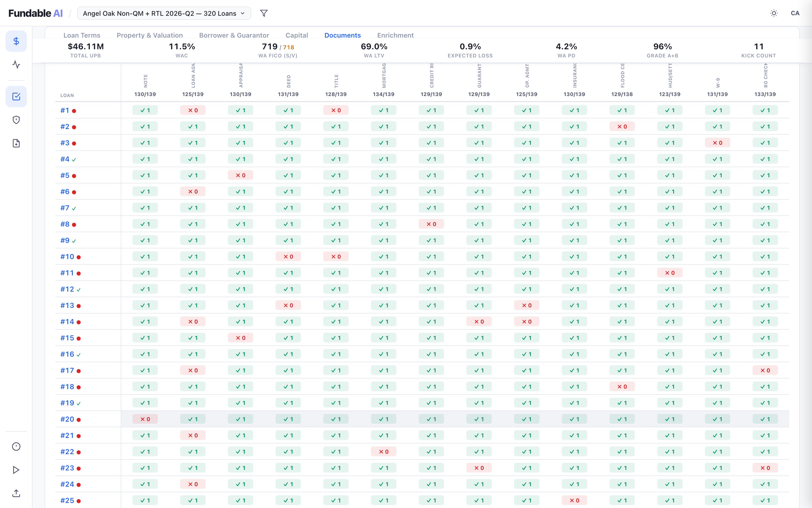Image resolution: width=812 pixels, height=508 pixels.
Task: Click the 96% Grade A+B stat
Action: click(x=663, y=50)
